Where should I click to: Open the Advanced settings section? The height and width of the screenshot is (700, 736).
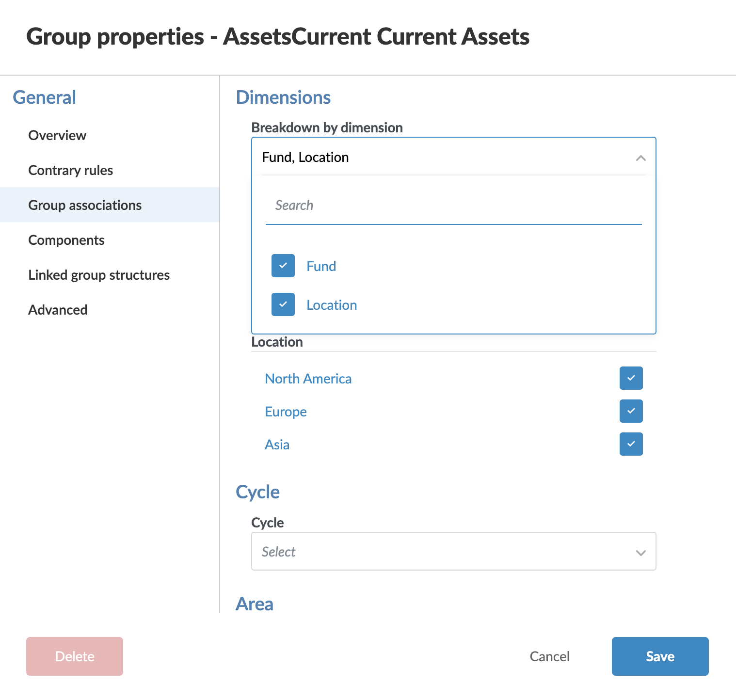pyautogui.click(x=58, y=310)
